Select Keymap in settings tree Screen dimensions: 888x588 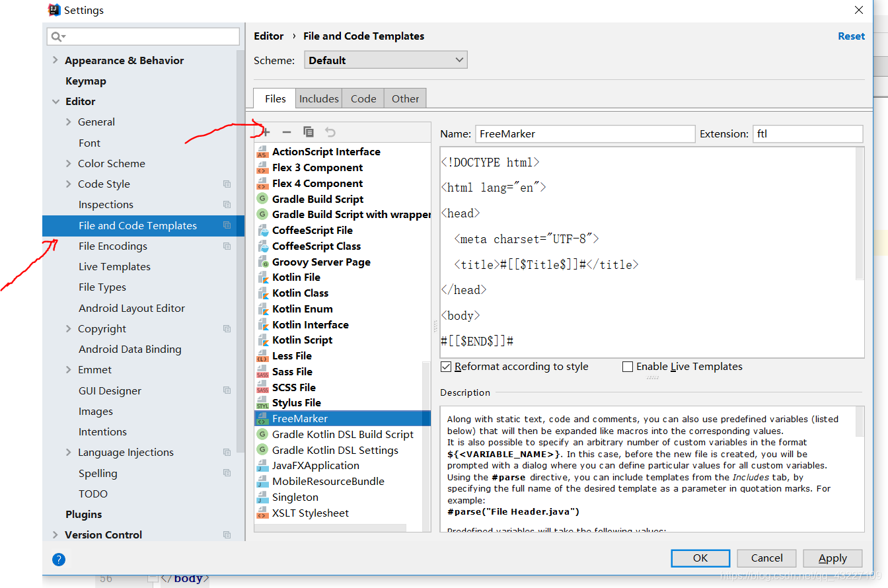pyautogui.click(x=86, y=81)
